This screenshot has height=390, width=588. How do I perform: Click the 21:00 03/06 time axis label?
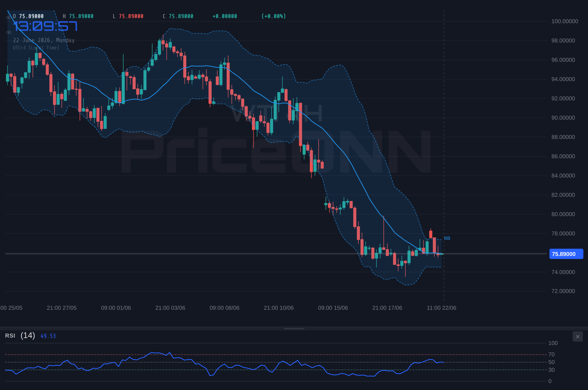(x=170, y=308)
